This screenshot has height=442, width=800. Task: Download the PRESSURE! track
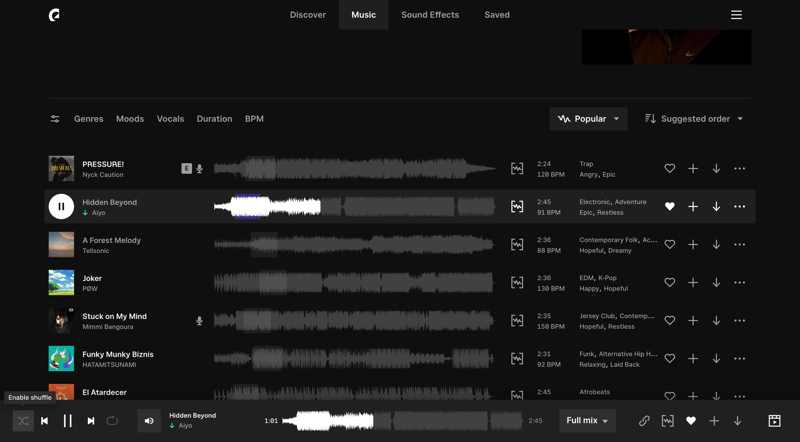[x=716, y=168]
